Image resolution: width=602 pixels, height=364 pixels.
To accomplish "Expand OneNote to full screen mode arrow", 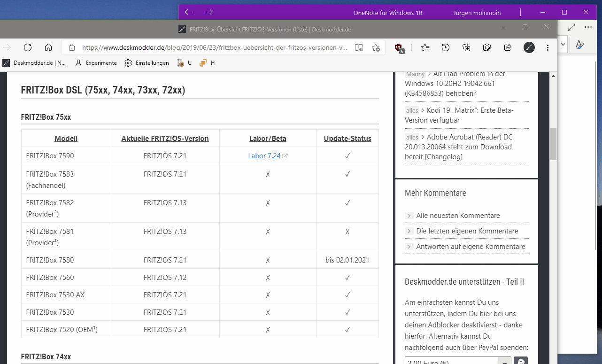I will click(571, 27).
